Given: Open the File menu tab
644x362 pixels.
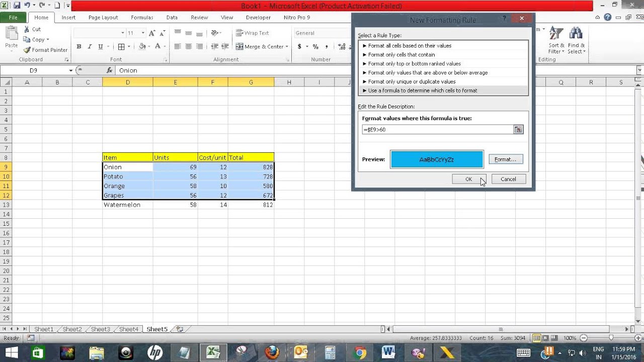Looking at the screenshot, I should click(x=13, y=17).
